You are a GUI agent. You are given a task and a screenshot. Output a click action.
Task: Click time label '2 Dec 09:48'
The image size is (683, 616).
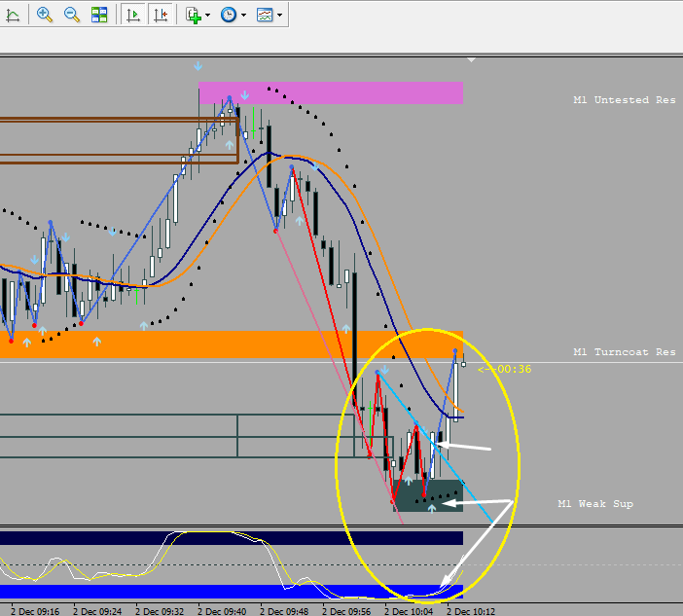284,611
